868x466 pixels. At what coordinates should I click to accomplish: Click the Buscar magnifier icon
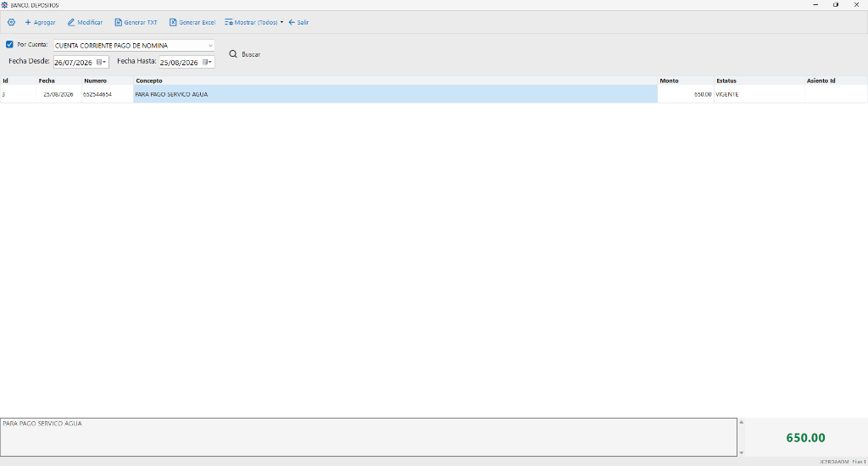tap(233, 54)
